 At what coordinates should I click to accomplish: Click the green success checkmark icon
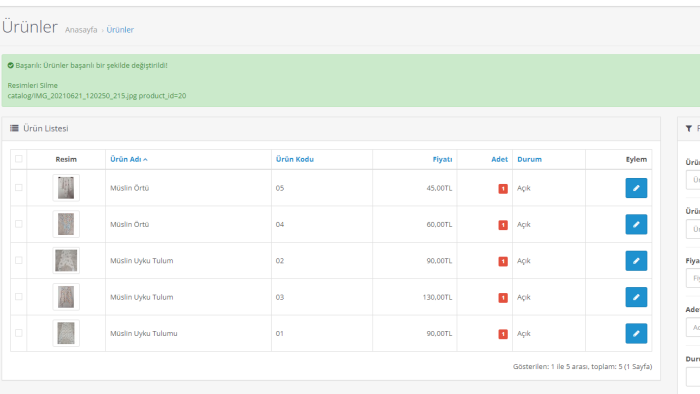pyautogui.click(x=11, y=66)
